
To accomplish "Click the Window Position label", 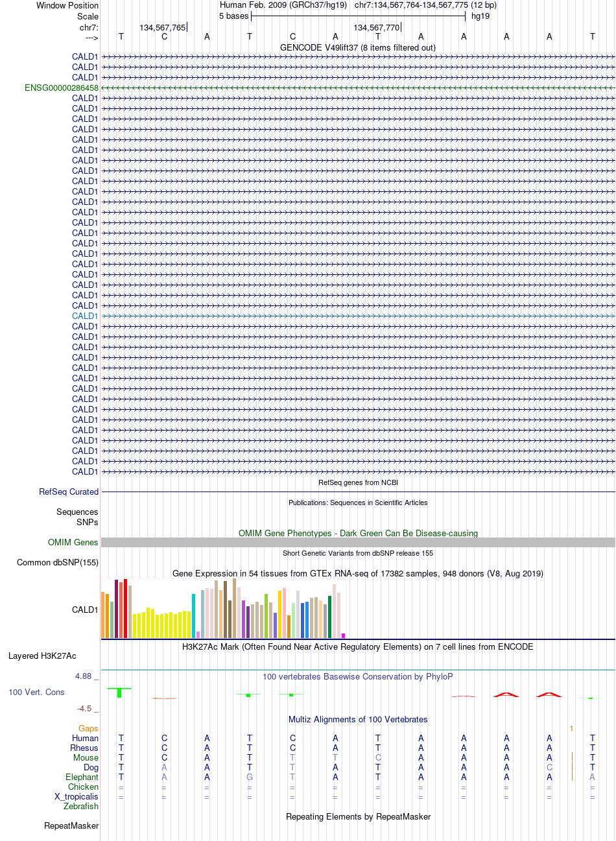I will pyautogui.click(x=67, y=6).
